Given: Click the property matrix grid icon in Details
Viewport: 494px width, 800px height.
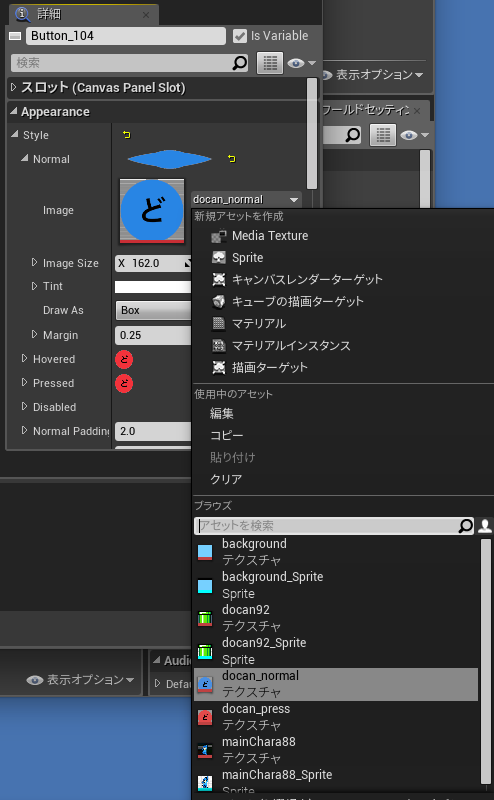Looking at the screenshot, I should pos(270,63).
